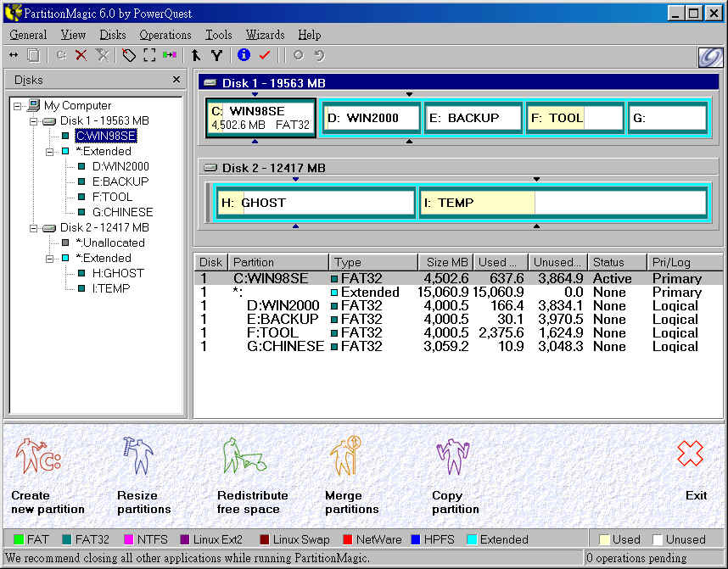Select C:WIN98SE in the Disks tree
Viewport: 728px width, 569px height.
pyautogui.click(x=106, y=136)
